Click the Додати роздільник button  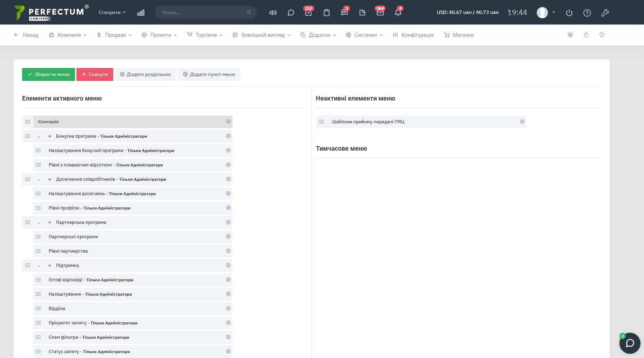tap(145, 74)
